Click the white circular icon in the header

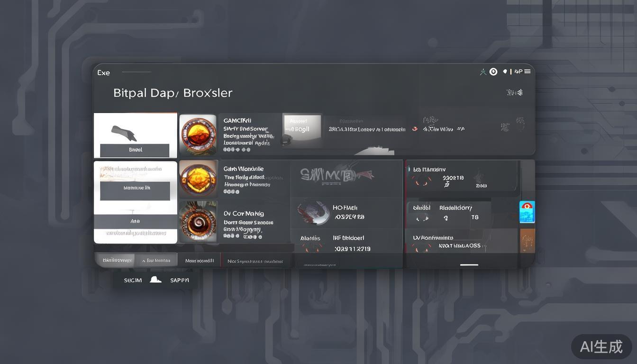pyautogui.click(x=493, y=72)
